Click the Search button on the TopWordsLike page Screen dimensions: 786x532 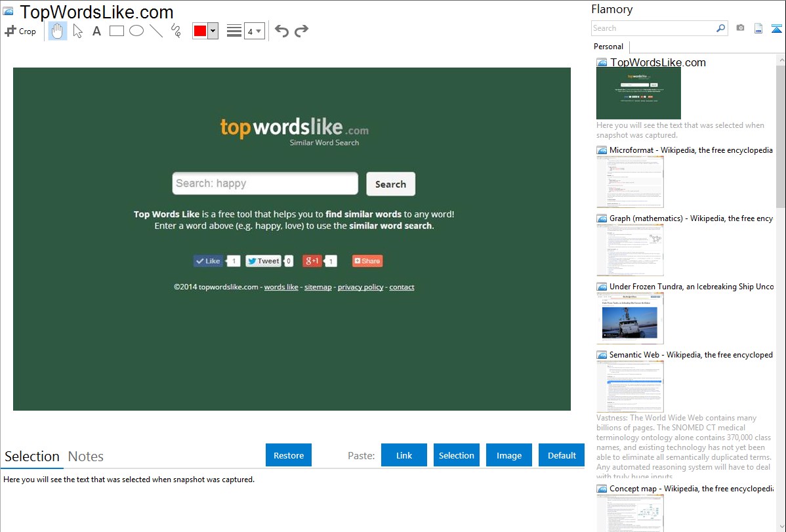pos(390,184)
